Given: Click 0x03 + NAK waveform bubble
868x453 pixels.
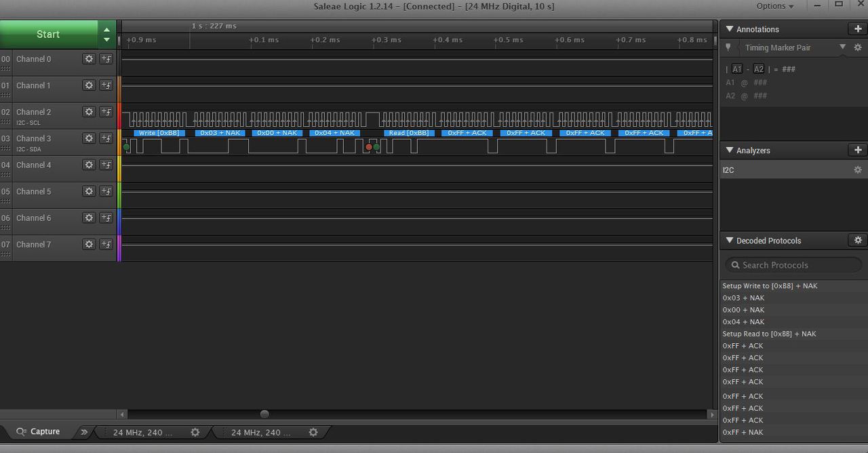Looking at the screenshot, I should [x=220, y=133].
